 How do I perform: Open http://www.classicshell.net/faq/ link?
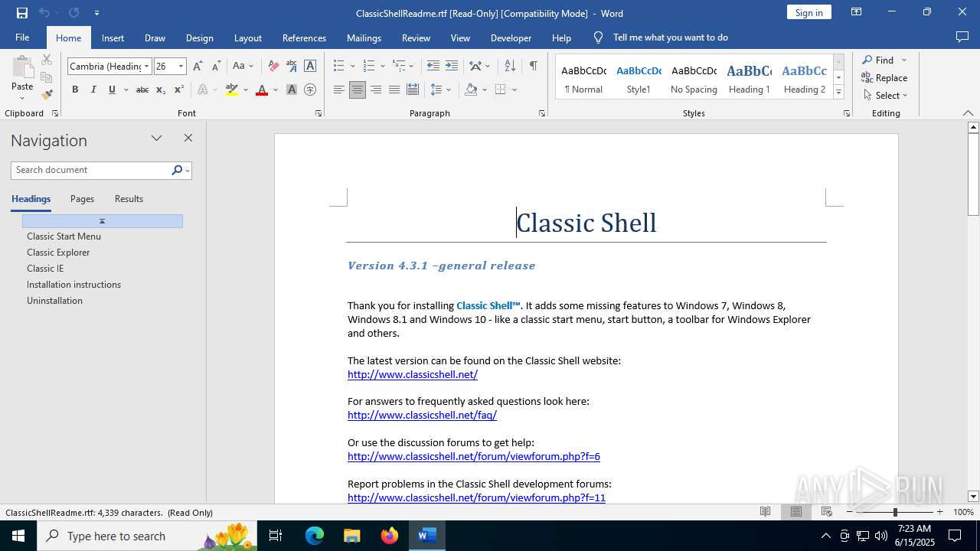422,415
